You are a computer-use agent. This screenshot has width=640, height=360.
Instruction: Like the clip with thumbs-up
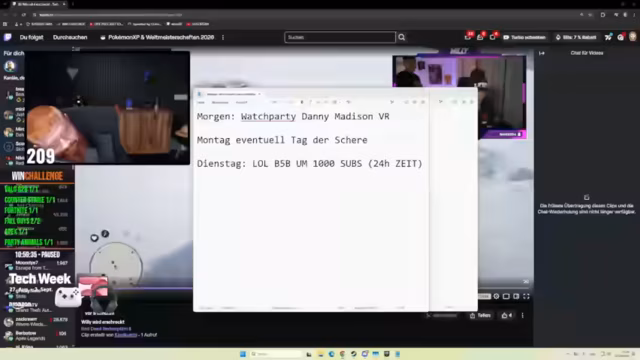(507, 316)
